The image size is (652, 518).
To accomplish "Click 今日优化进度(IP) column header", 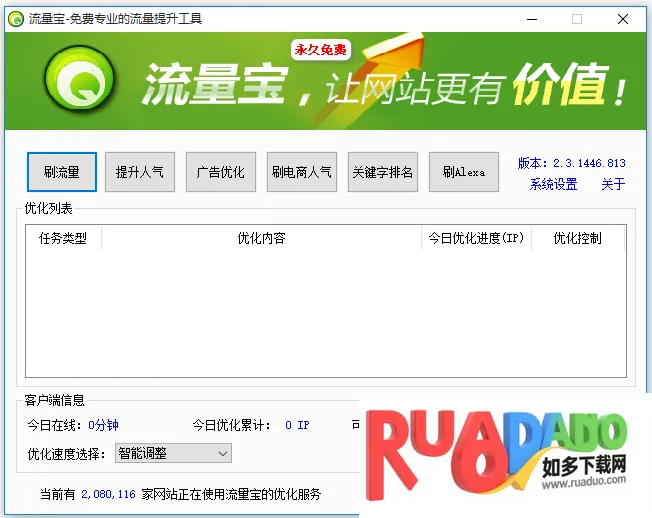I will click(x=476, y=238).
